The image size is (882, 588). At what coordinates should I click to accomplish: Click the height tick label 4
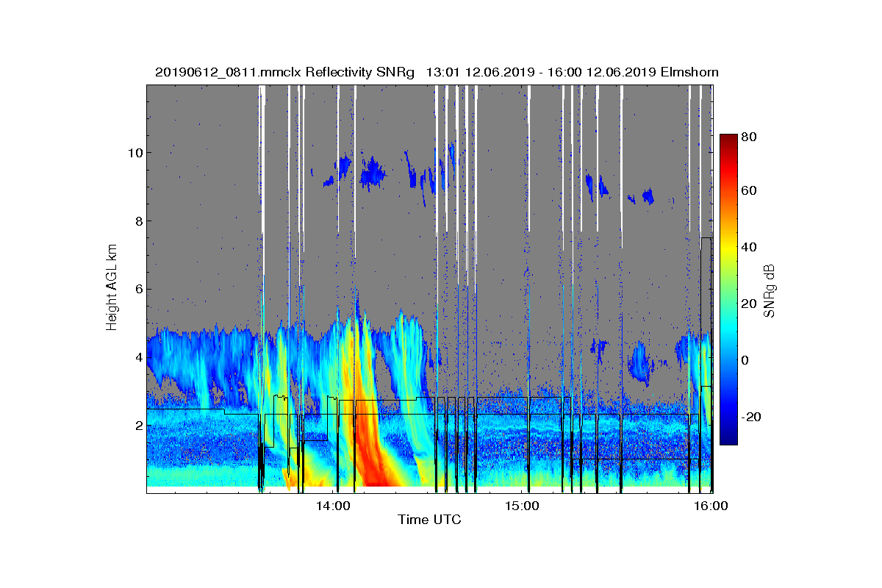pos(137,357)
